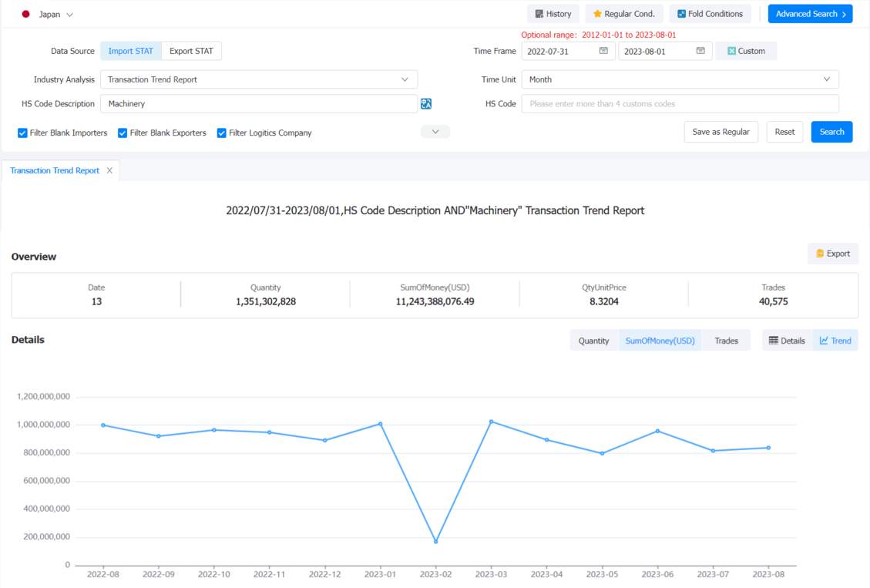870x588 pixels.
Task: Open the Time Unit Month dropdown
Action: click(x=680, y=79)
